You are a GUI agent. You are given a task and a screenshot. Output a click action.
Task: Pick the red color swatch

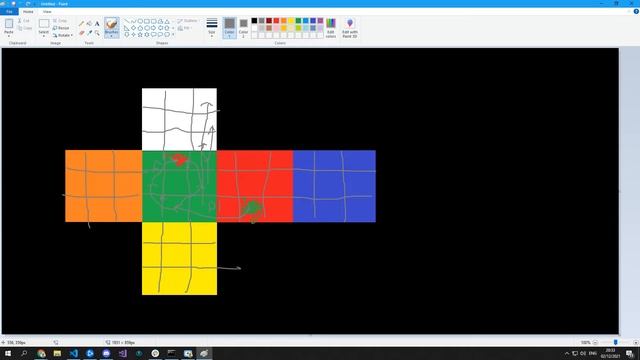pos(276,20)
